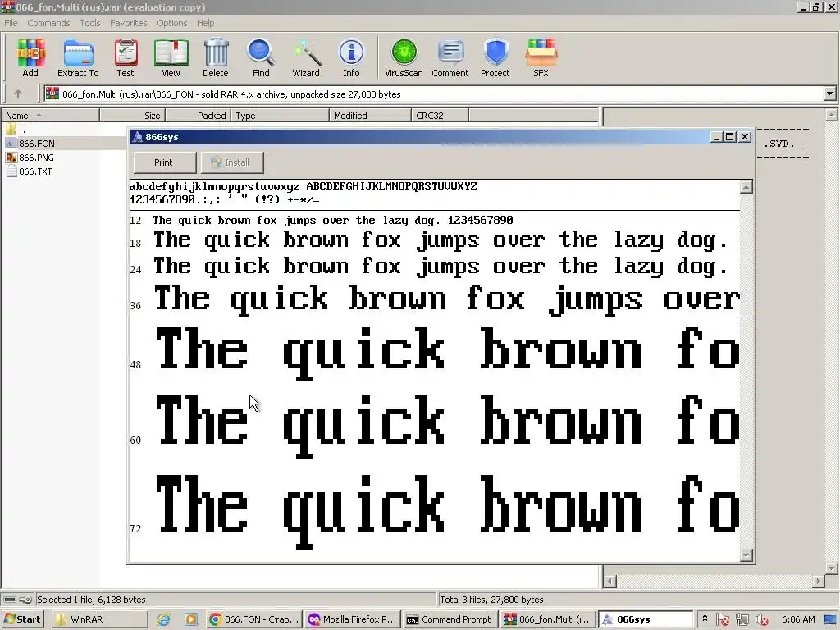
Task: Click the system clock showing 6:06 AM
Action: coord(798,619)
